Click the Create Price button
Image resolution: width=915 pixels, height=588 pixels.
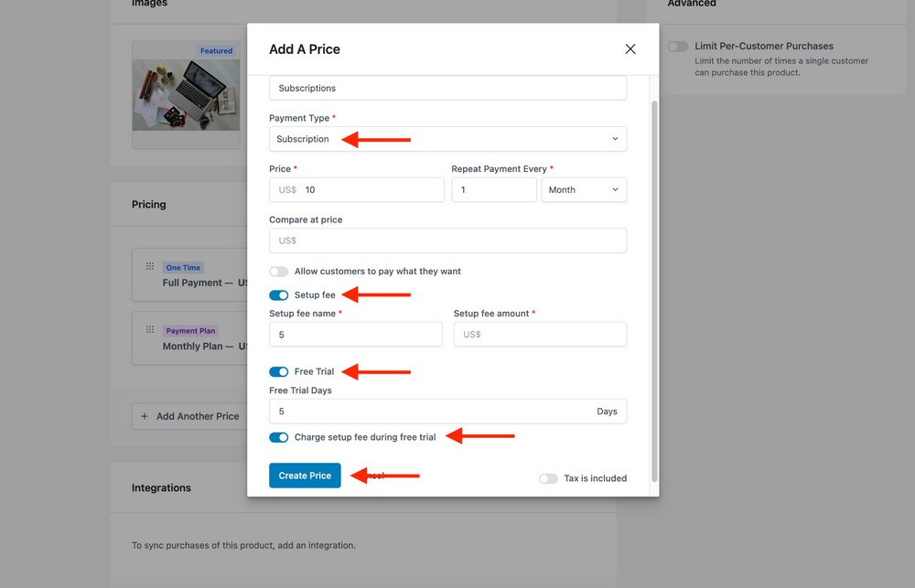pyautogui.click(x=305, y=475)
